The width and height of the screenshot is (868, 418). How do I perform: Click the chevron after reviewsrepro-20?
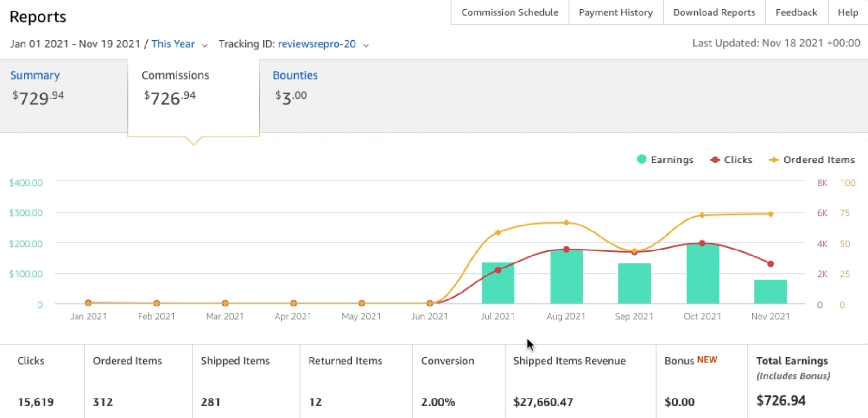366,45
